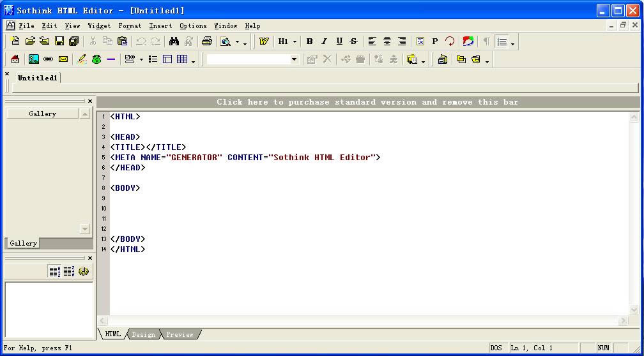Click the first yellow folder window icon
The height and width of the screenshot is (356, 644).
coord(461,59)
